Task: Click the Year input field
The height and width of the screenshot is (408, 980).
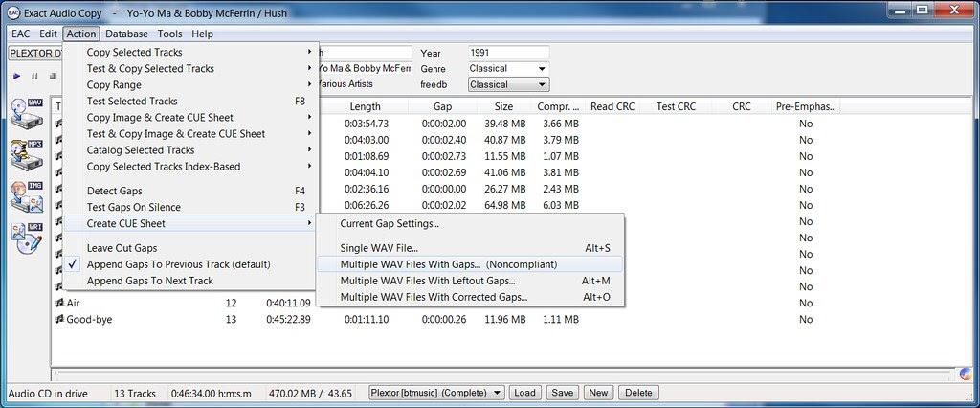Action: click(508, 53)
